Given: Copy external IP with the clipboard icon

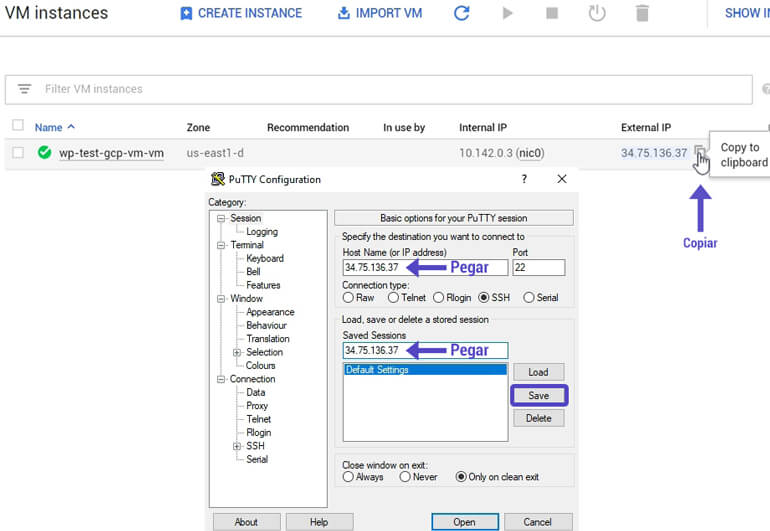Looking at the screenshot, I should (699, 152).
